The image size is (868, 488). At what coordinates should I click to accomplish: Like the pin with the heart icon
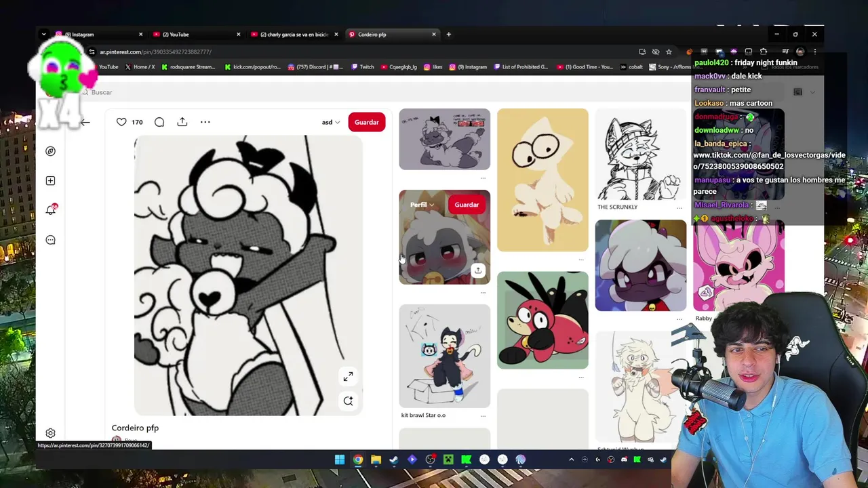(121, 122)
